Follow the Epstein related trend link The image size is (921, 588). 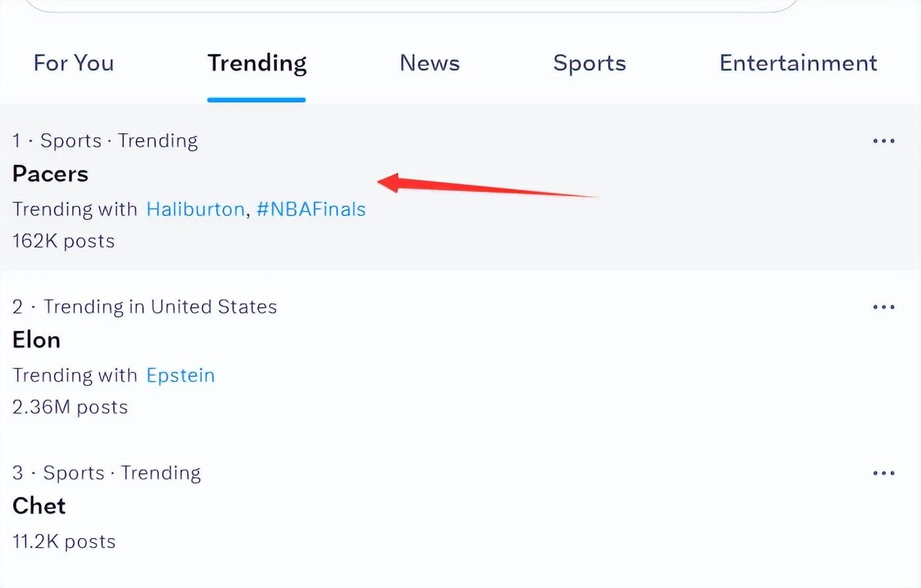click(180, 376)
